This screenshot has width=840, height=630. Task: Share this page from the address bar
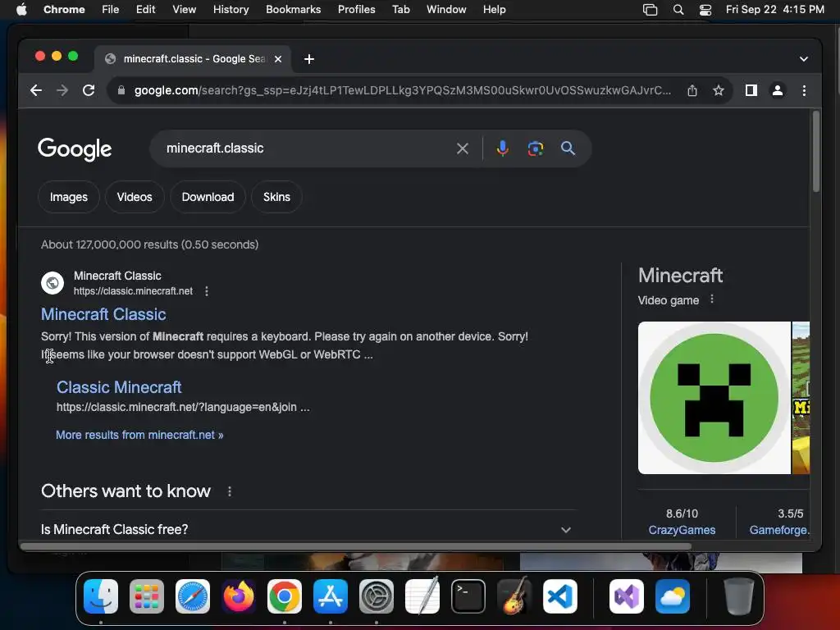click(x=692, y=90)
